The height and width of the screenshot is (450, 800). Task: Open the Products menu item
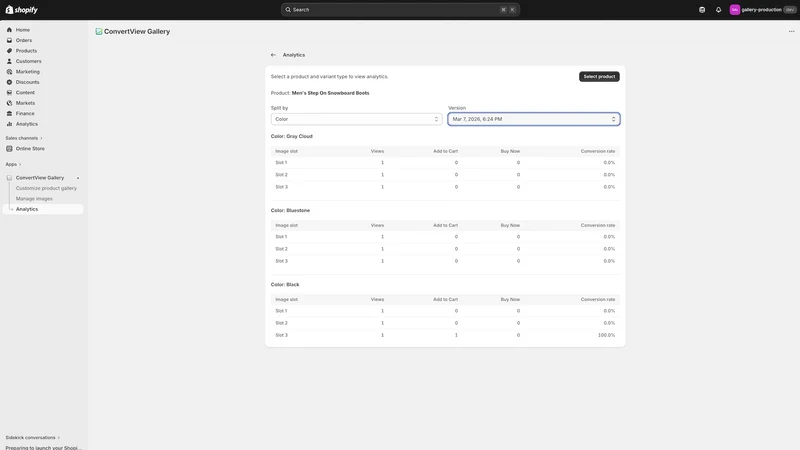tap(26, 51)
